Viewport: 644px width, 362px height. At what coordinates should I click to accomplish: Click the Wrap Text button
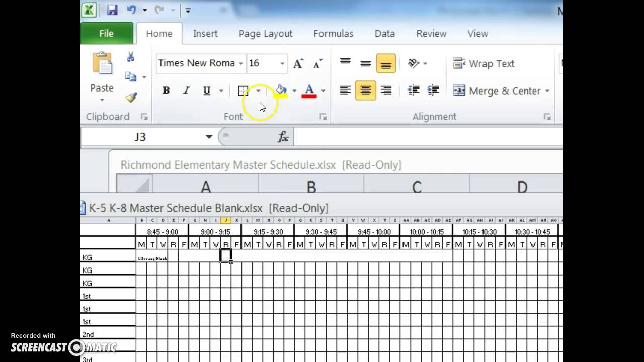(484, 63)
